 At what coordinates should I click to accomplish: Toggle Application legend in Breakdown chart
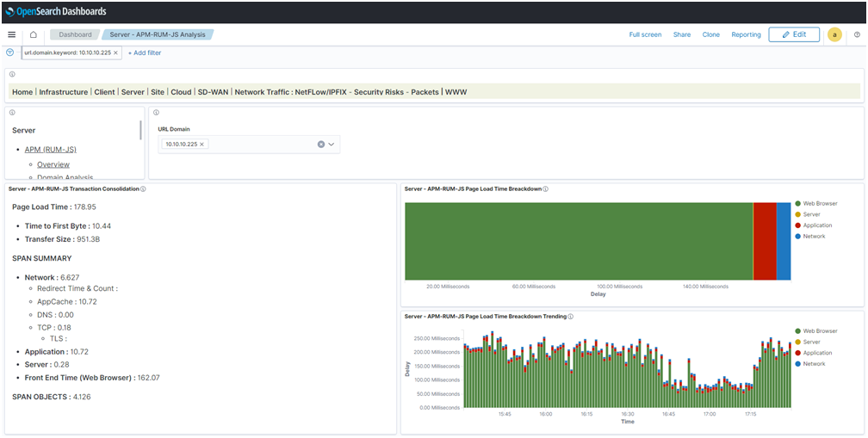coord(813,225)
